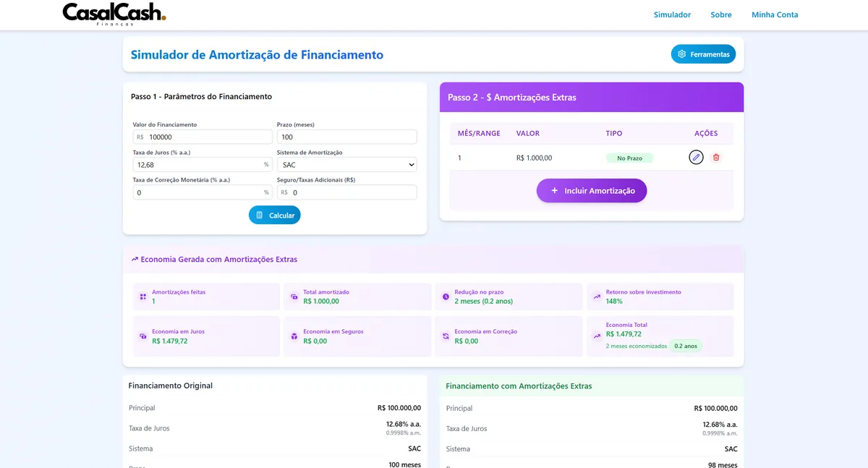Click the piggy bank icon on Total amortizado card
Viewport: 868px width, 468px height.
(x=293, y=296)
